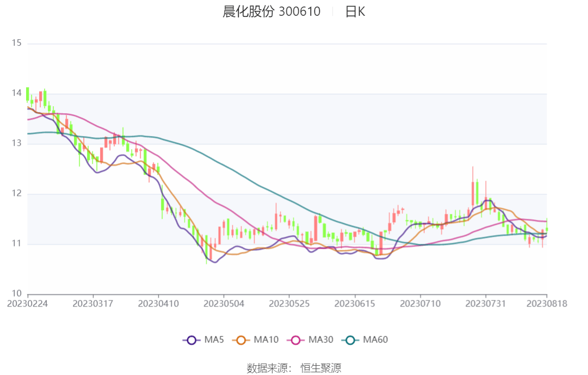Click the teal MA60 legend circle marker

[x=350, y=340]
